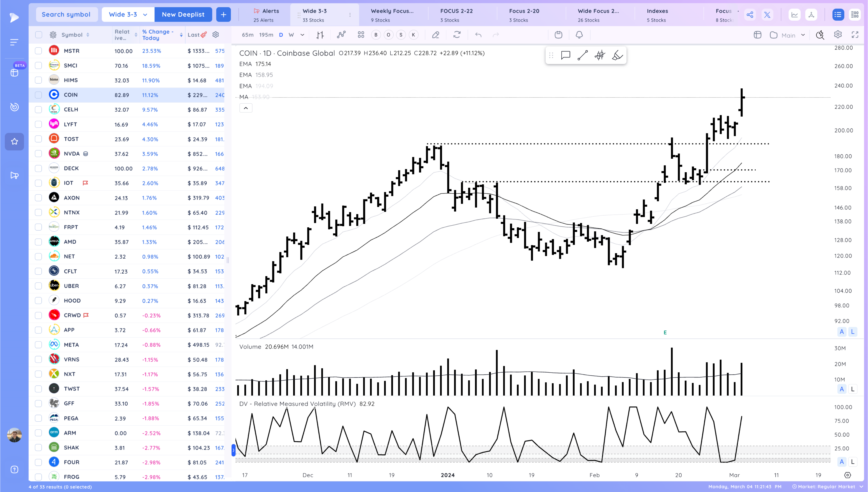The width and height of the screenshot is (868, 492).
Task: Sort by Symbol column arrows
Action: tap(88, 35)
